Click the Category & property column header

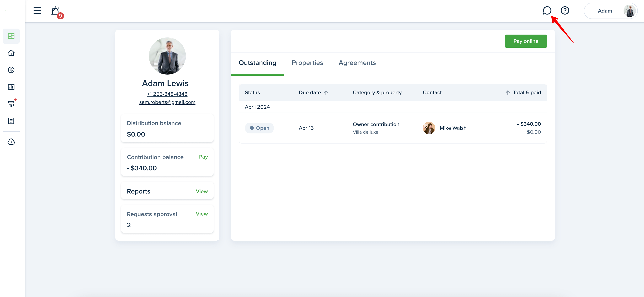pos(377,93)
